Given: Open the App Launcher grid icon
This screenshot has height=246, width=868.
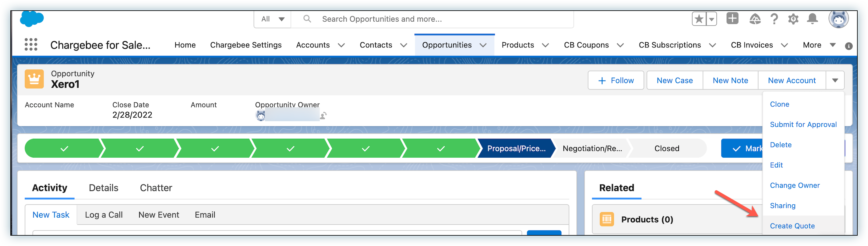Looking at the screenshot, I should [31, 44].
